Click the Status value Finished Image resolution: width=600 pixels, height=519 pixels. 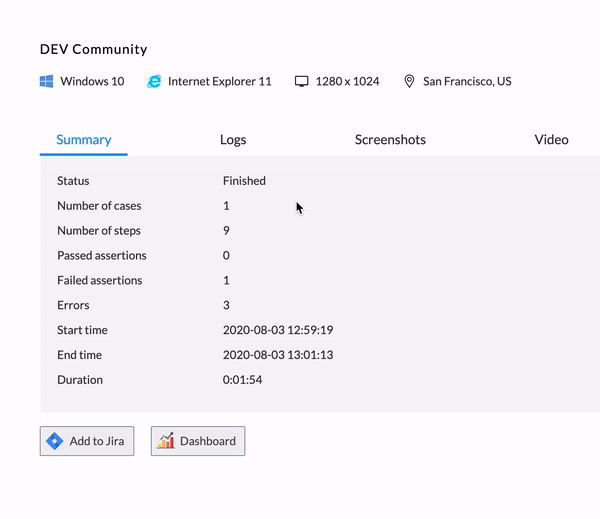click(244, 181)
